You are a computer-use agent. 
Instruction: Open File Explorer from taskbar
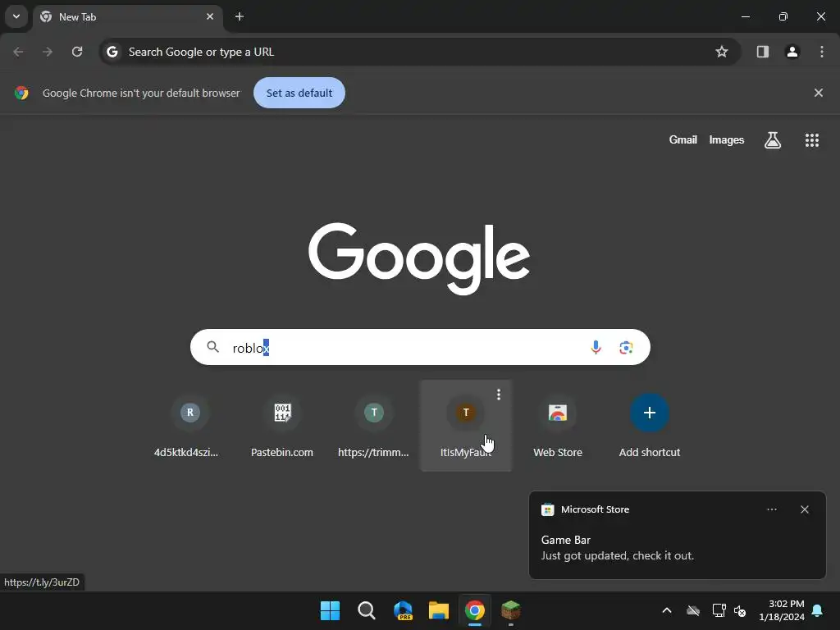438,610
